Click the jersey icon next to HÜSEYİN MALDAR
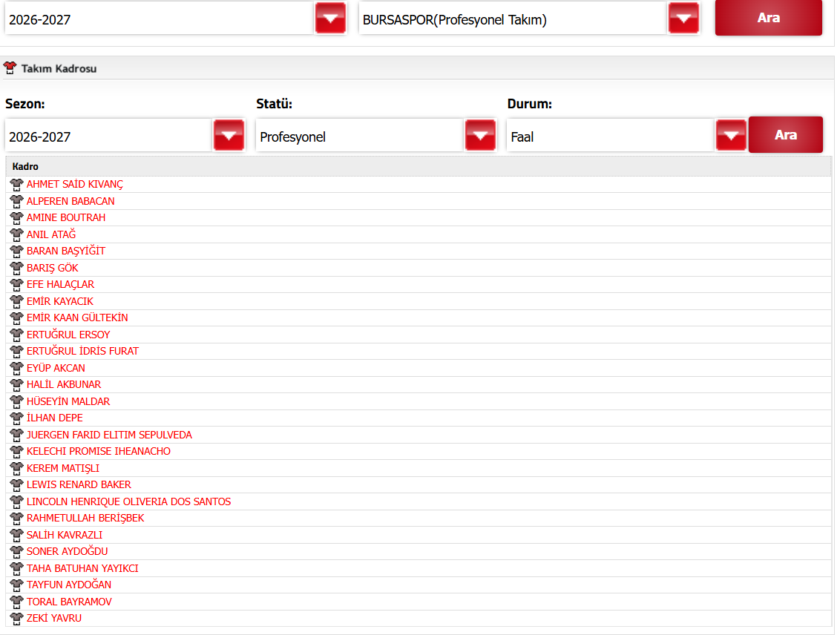The image size is (840, 635). pyautogui.click(x=16, y=401)
